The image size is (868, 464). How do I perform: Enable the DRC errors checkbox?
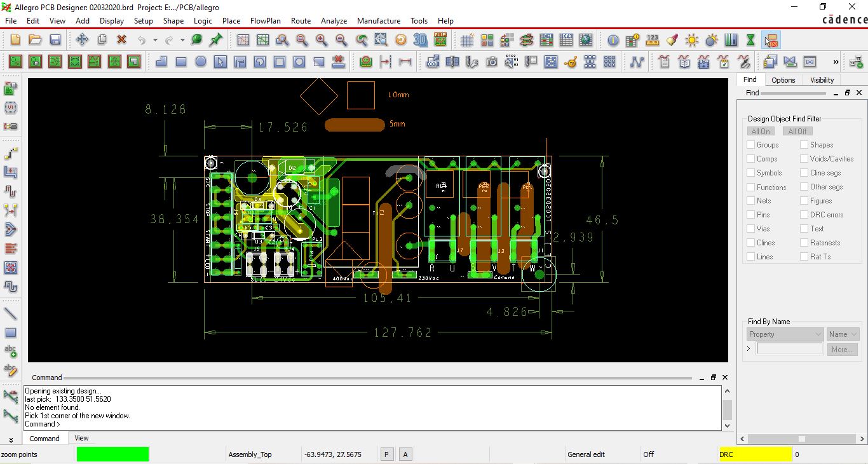coord(804,215)
